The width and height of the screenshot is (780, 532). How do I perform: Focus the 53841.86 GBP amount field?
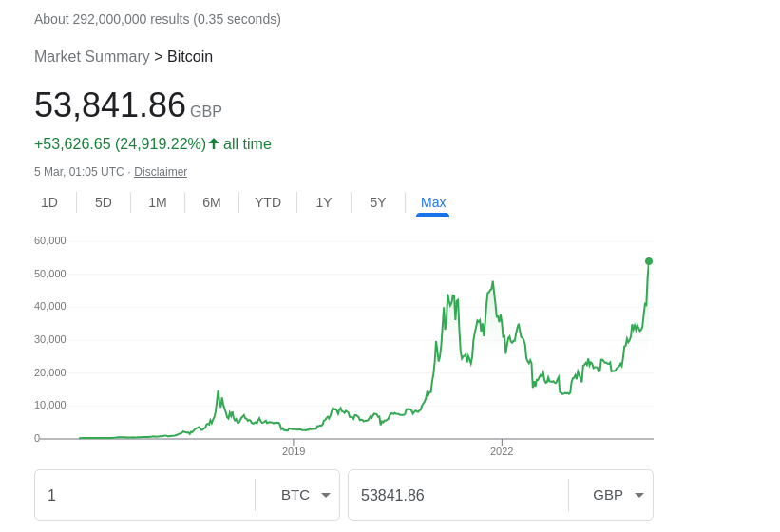pyautogui.click(x=458, y=495)
